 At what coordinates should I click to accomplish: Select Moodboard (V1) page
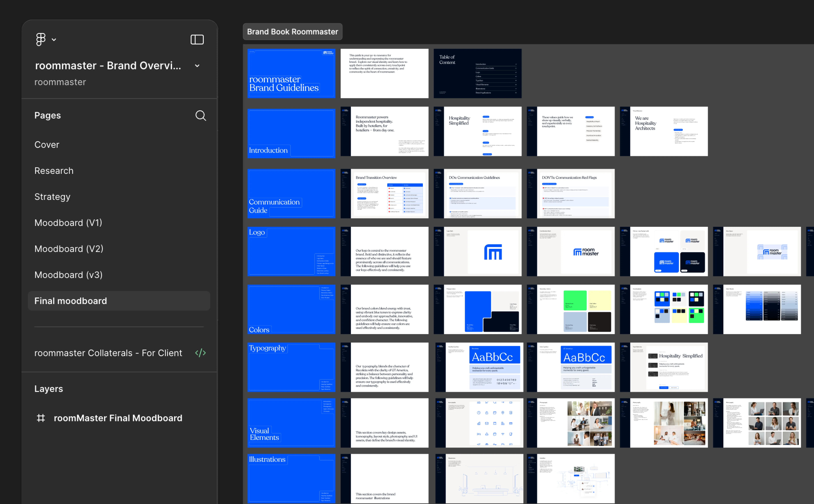pyautogui.click(x=68, y=223)
